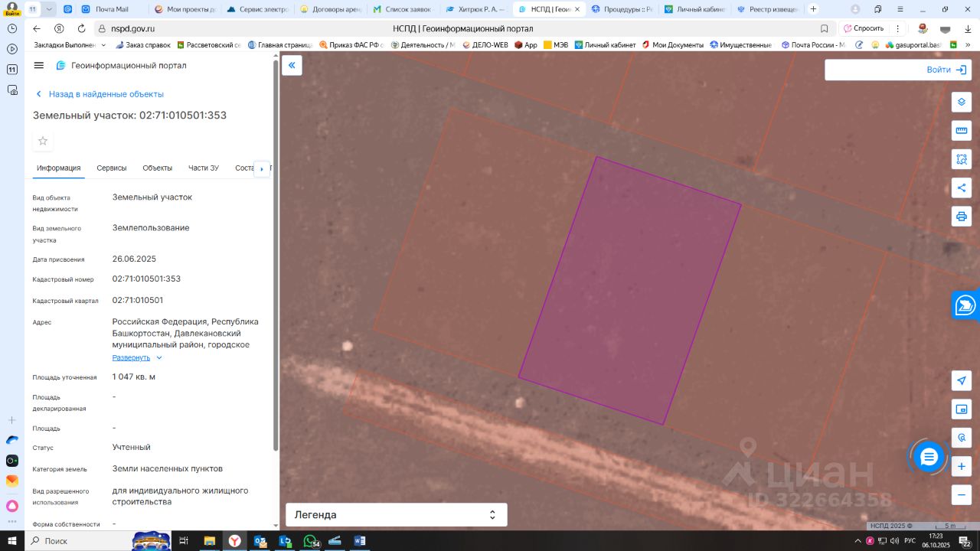Click the info panel vertical scrollbar

click(276, 254)
